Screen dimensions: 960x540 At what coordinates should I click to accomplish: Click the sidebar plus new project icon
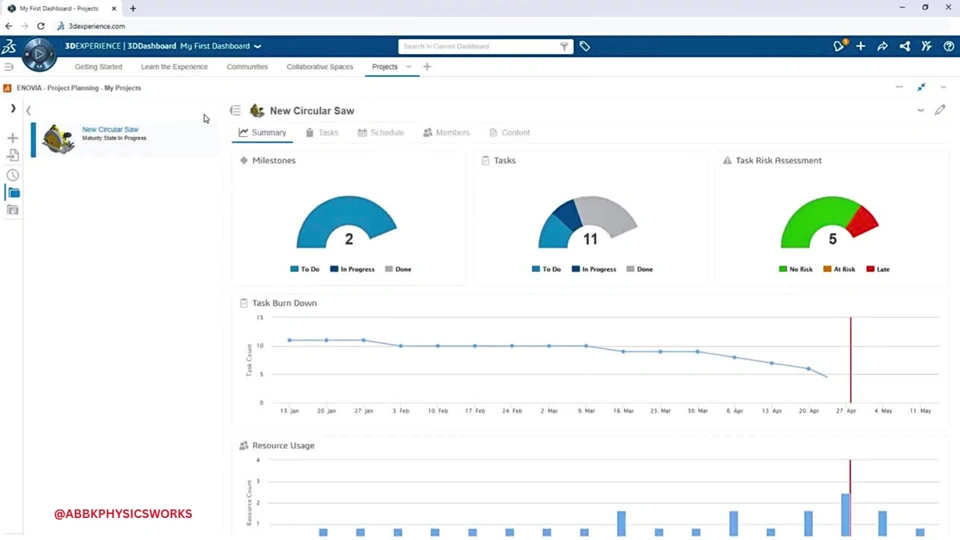(13, 138)
